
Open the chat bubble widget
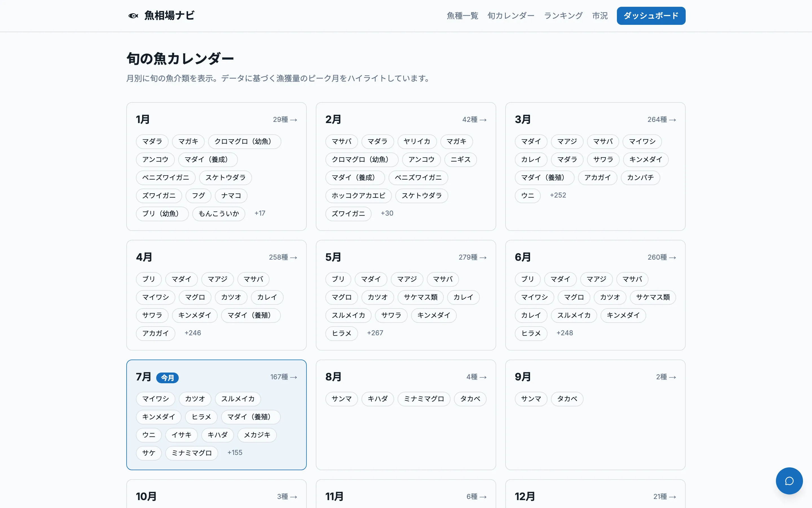[789, 481]
